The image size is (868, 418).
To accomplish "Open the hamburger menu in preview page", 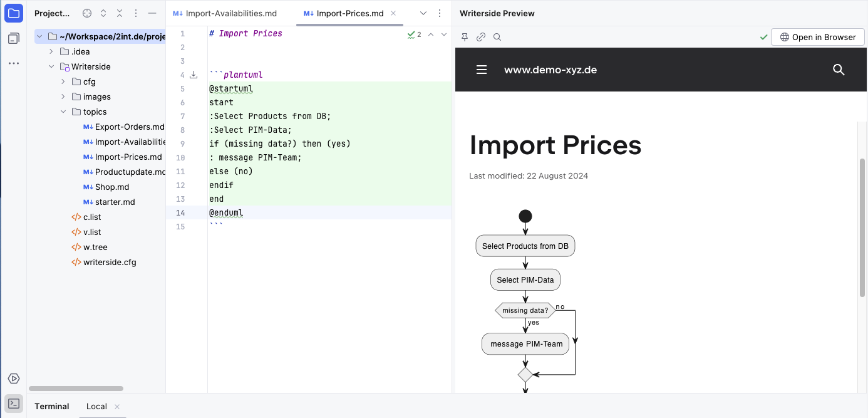I will tap(482, 70).
